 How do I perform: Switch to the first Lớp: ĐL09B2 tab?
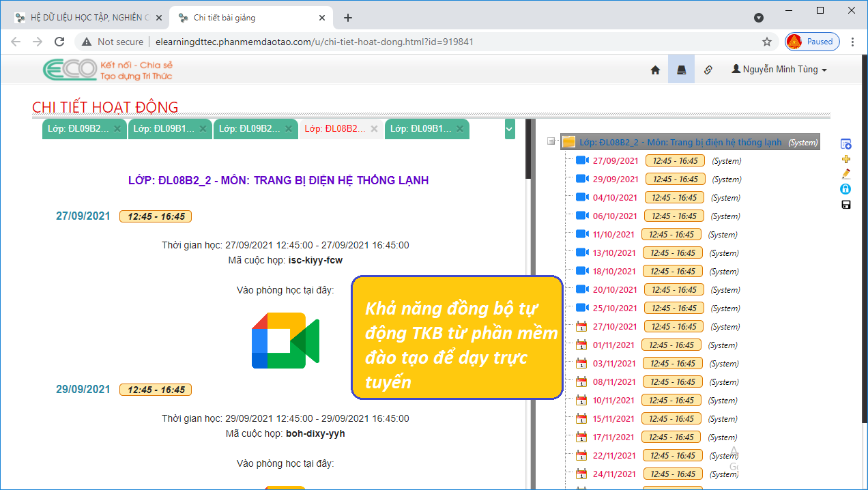coord(78,128)
